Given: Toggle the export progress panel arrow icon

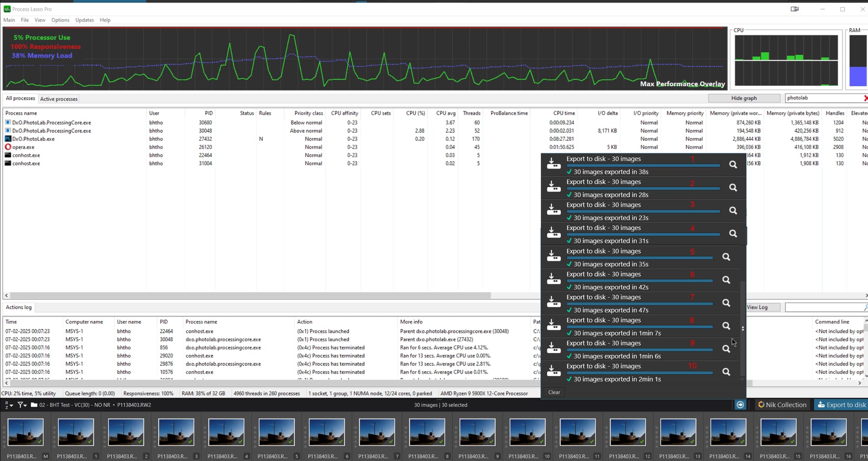Looking at the screenshot, I should point(740,405).
